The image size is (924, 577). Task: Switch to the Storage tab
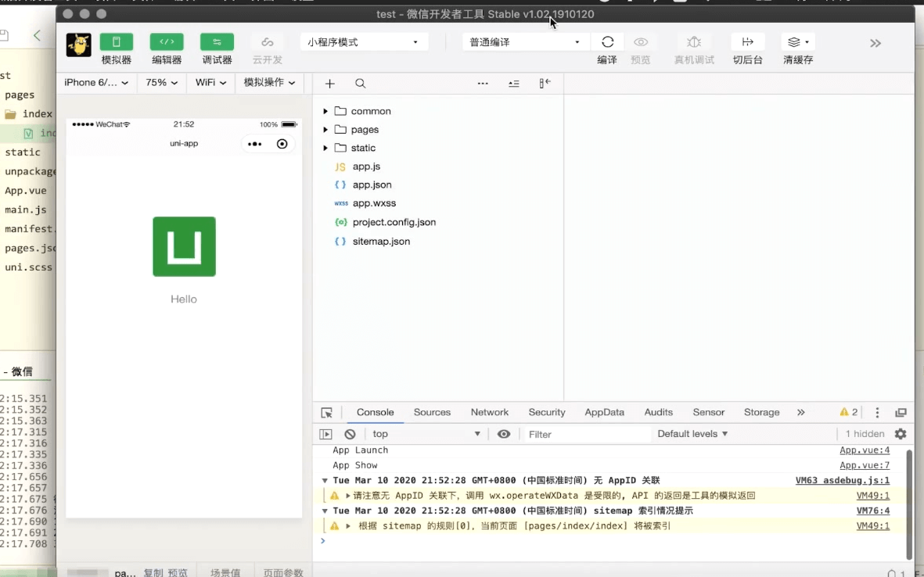(761, 412)
